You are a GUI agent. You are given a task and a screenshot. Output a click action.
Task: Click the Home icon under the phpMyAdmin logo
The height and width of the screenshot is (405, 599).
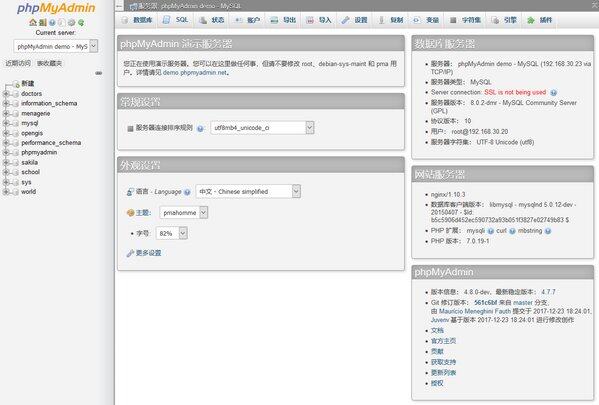pos(33,23)
